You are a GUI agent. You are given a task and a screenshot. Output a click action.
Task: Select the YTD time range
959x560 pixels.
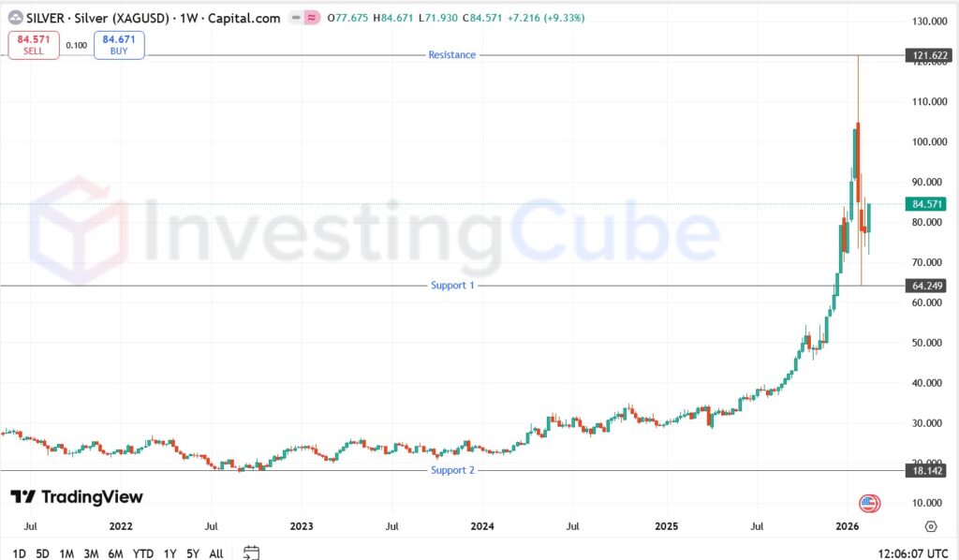click(143, 553)
